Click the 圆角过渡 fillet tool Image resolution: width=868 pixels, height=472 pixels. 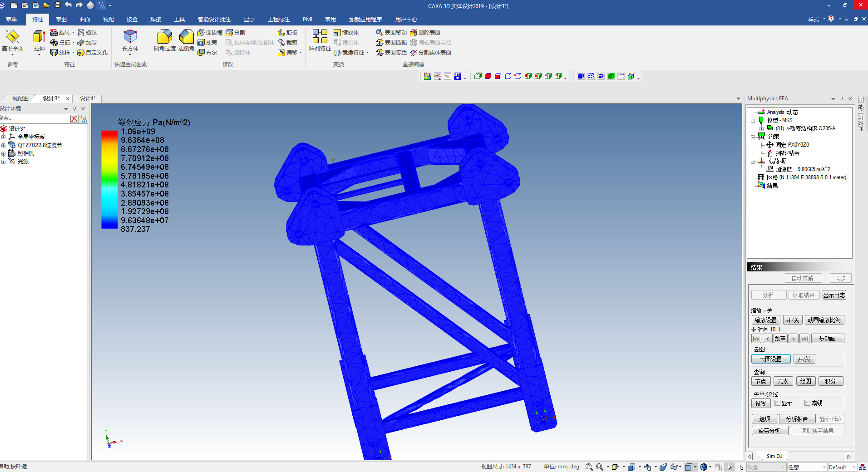click(164, 40)
